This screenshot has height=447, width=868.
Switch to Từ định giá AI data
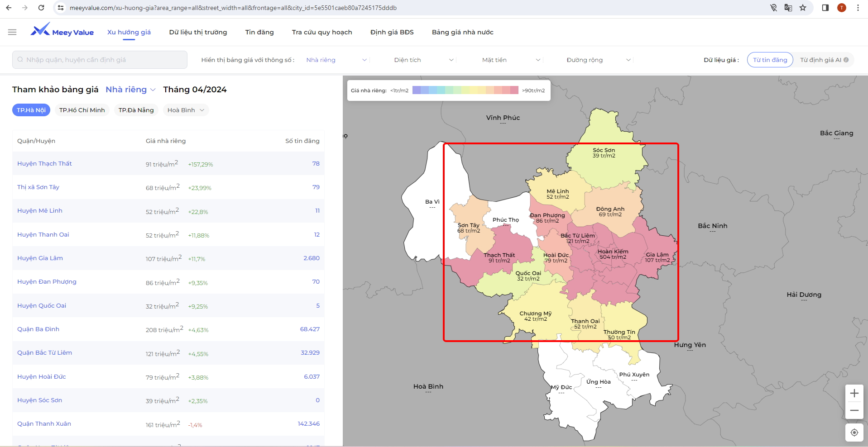pos(820,60)
